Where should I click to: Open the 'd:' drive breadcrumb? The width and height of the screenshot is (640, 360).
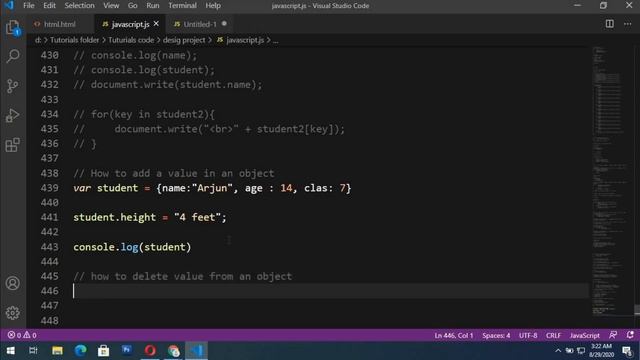pos(38,40)
